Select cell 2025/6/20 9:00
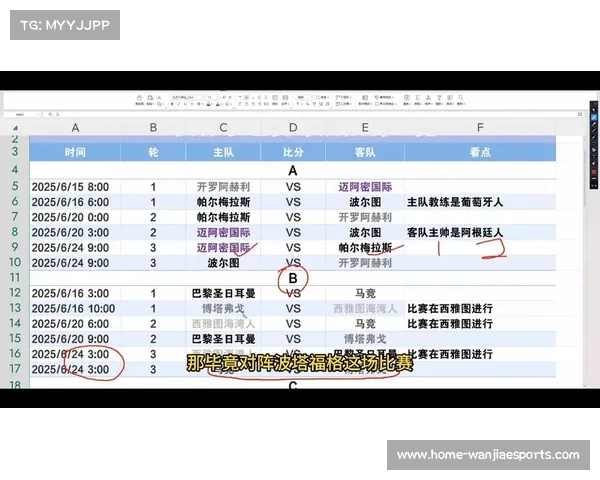 click(x=75, y=339)
